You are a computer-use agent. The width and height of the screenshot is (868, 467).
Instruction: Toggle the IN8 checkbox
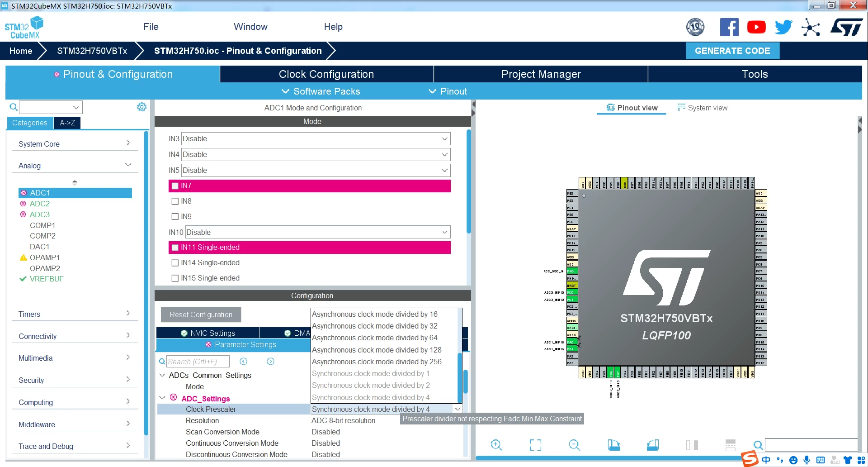pyautogui.click(x=175, y=201)
